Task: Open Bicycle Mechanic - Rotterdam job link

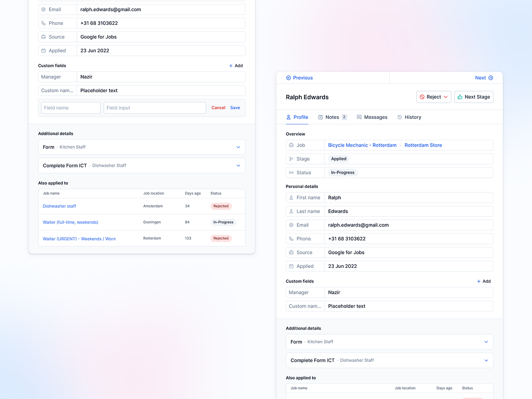Action: [x=362, y=145]
